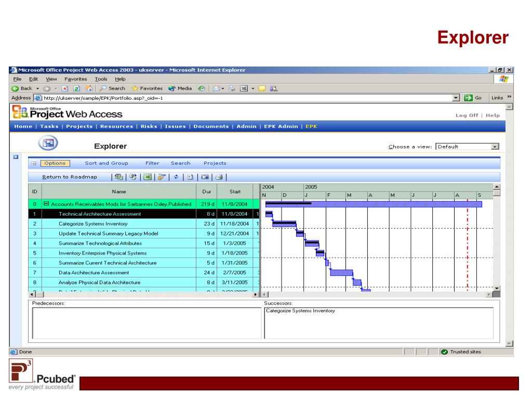
Task: Click the Go button beside the address bar
Action: tap(473, 98)
